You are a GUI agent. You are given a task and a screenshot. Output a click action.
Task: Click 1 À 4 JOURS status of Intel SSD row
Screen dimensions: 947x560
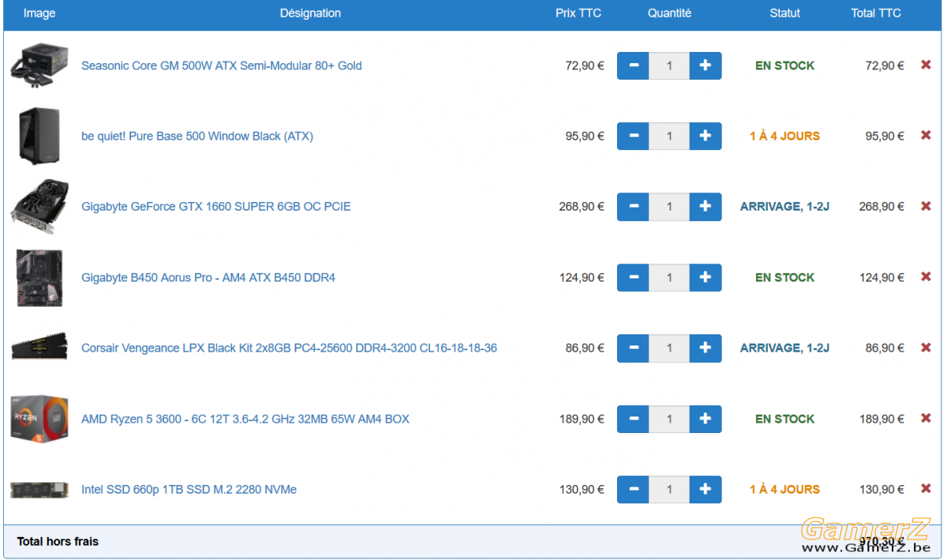coord(784,489)
